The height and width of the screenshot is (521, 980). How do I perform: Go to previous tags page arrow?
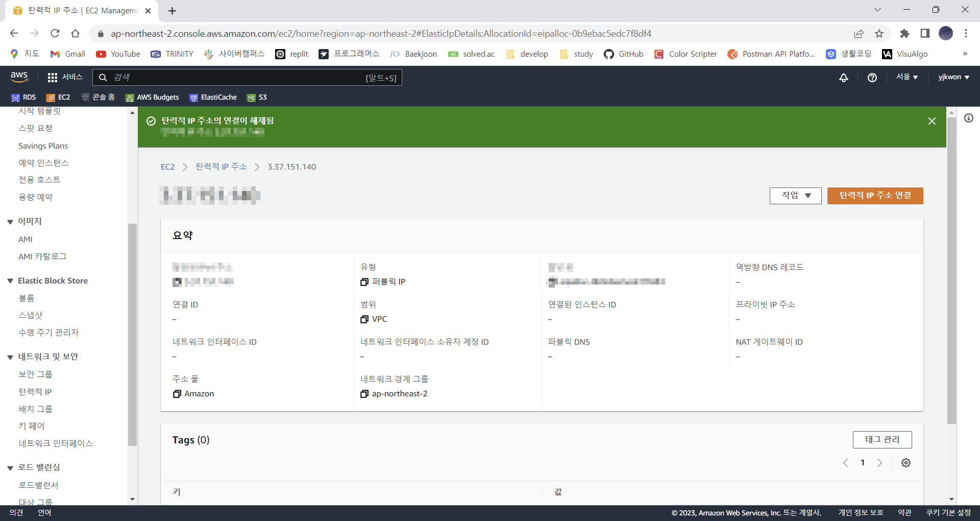point(846,463)
